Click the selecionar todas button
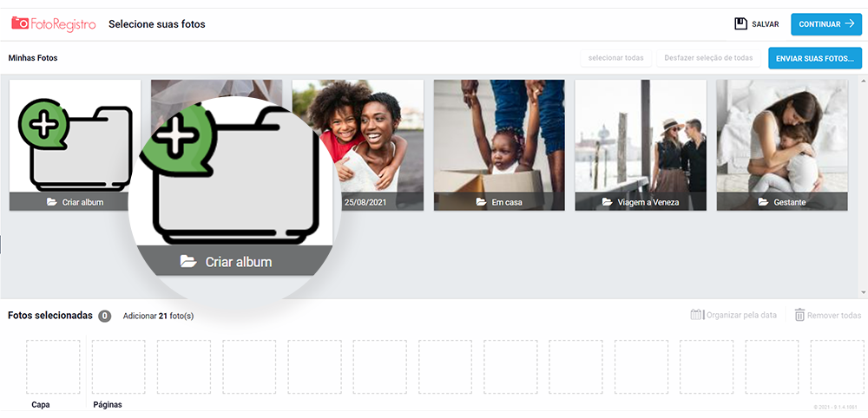The image size is (868, 418). point(615,58)
